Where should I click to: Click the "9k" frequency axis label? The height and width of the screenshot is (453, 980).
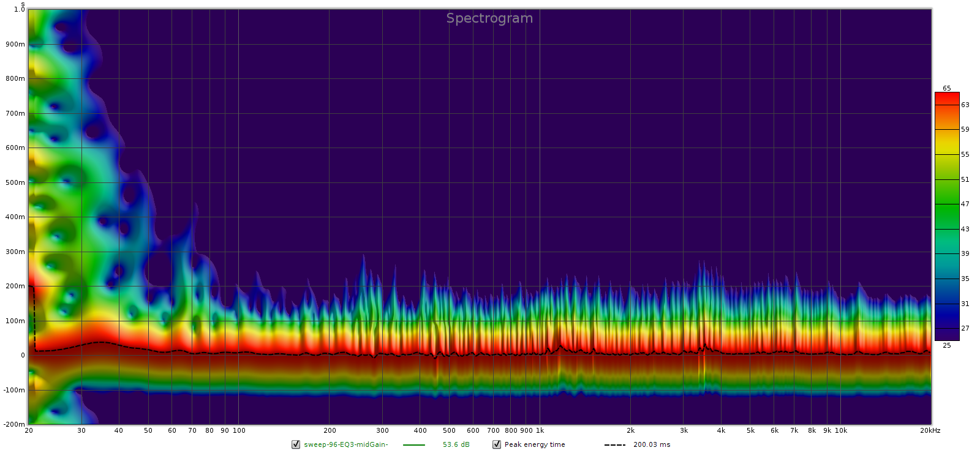click(x=827, y=430)
